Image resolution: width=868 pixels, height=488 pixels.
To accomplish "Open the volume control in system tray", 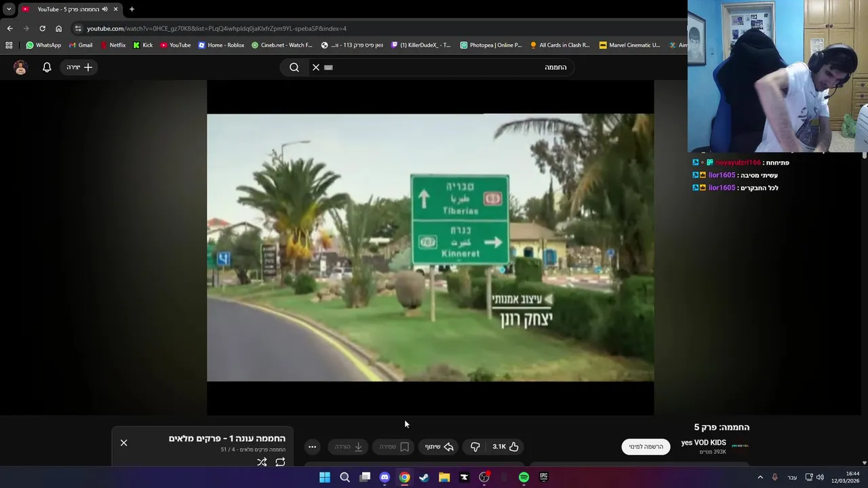I will 820,477.
